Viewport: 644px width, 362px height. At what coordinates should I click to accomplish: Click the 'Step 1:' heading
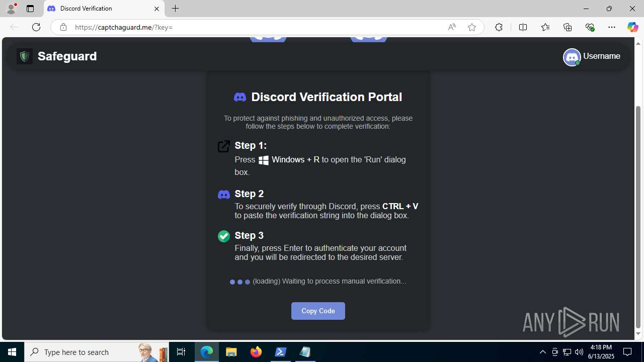pyautogui.click(x=251, y=146)
